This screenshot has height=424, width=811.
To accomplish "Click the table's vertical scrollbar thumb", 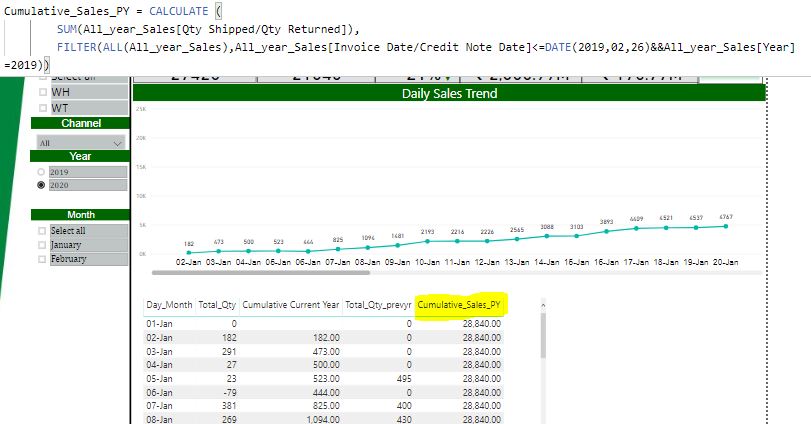I will click(543, 336).
